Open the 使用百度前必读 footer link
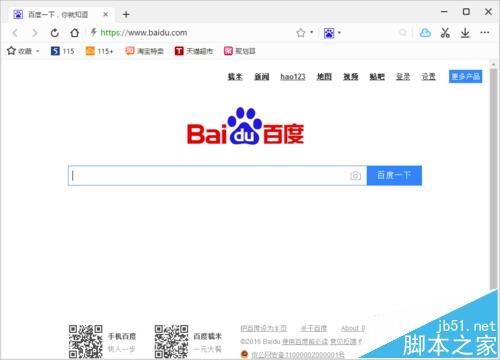 pos(305,342)
